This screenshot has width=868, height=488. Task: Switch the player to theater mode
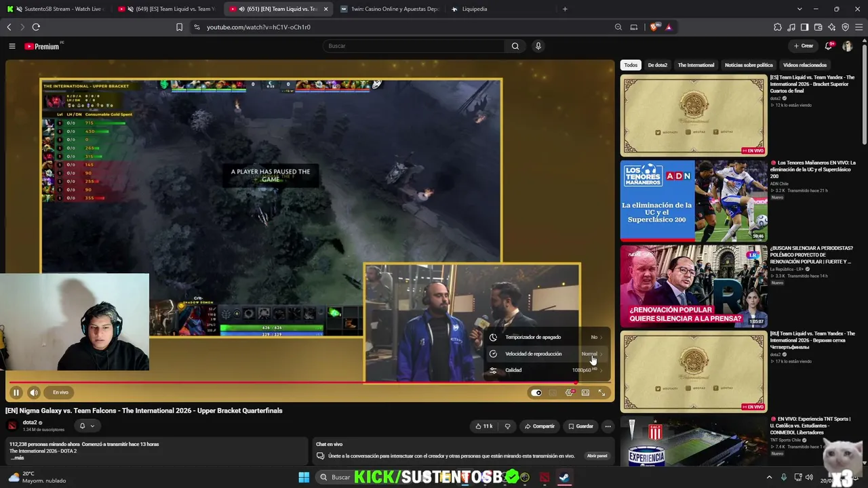pyautogui.click(x=585, y=392)
